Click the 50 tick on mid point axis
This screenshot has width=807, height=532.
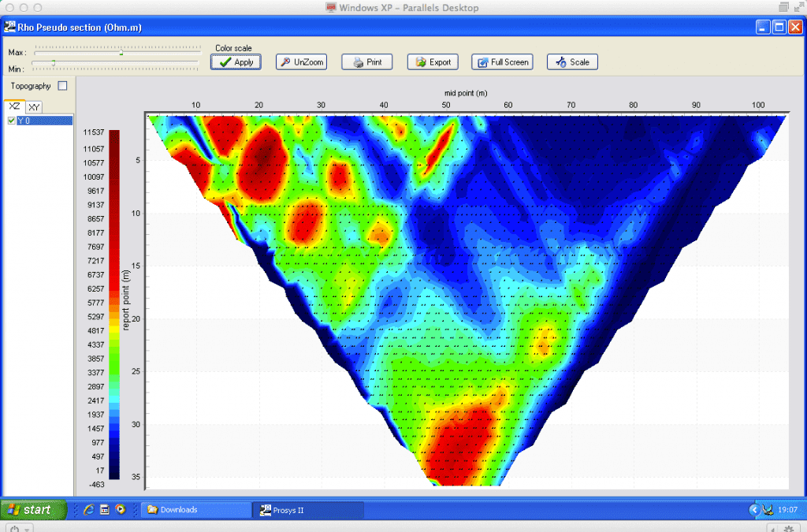click(x=446, y=105)
